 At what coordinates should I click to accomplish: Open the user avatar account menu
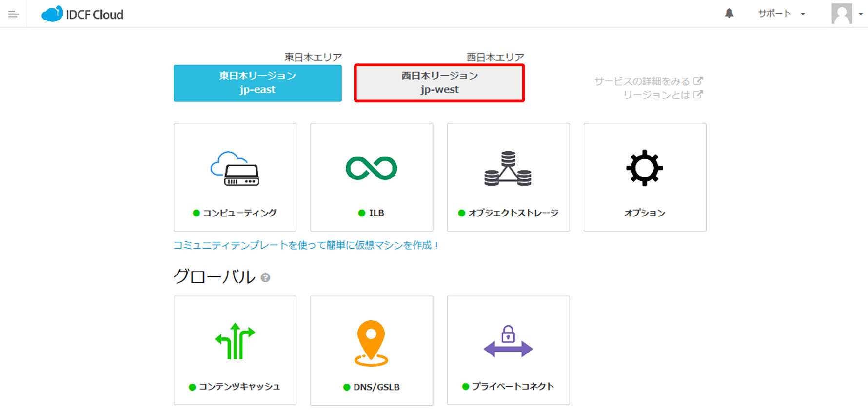click(x=847, y=14)
